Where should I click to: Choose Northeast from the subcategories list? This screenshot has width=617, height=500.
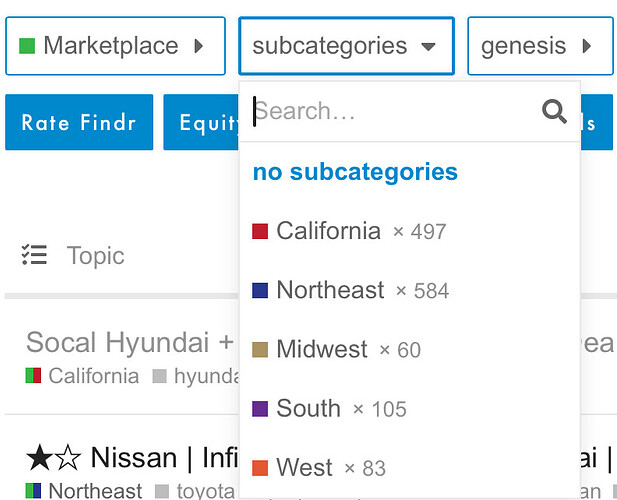click(x=350, y=290)
